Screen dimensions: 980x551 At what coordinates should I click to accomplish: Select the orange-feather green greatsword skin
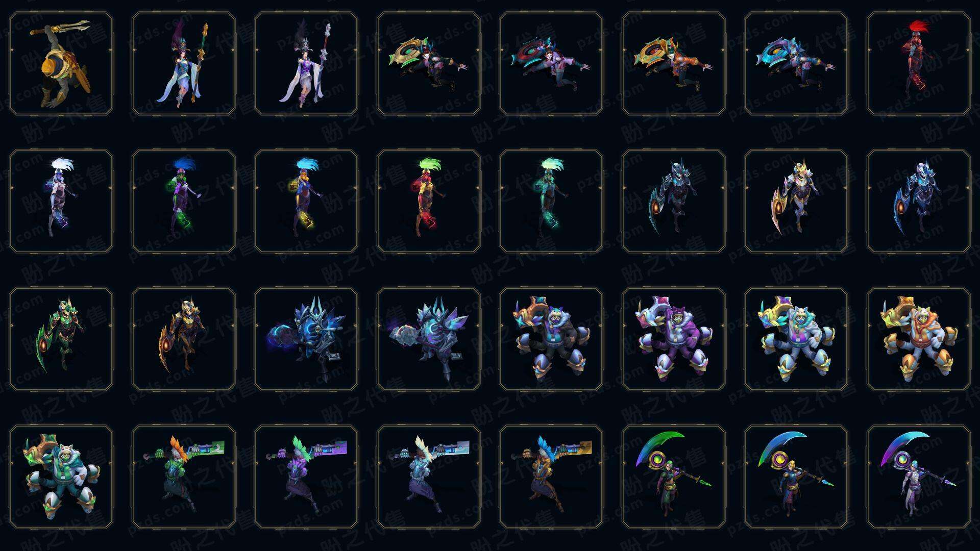[184, 477]
